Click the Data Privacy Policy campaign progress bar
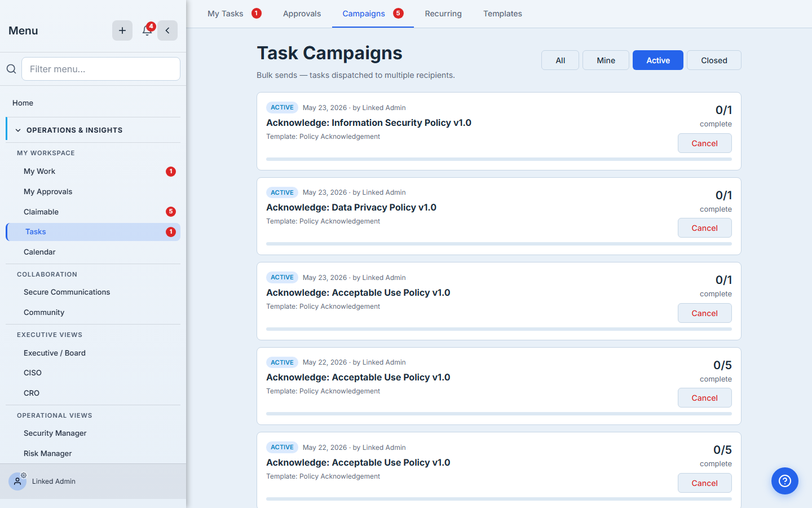Screen dimensions: 812x508 point(499,244)
